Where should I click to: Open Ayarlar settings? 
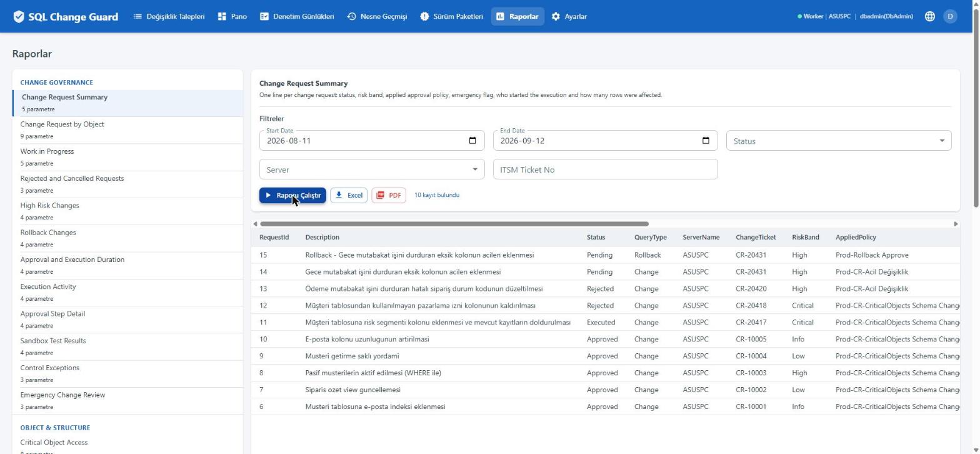click(569, 17)
